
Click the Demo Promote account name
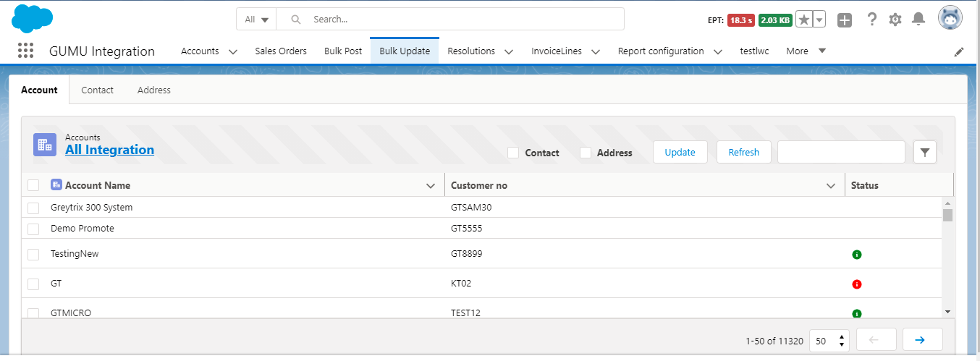(x=83, y=229)
